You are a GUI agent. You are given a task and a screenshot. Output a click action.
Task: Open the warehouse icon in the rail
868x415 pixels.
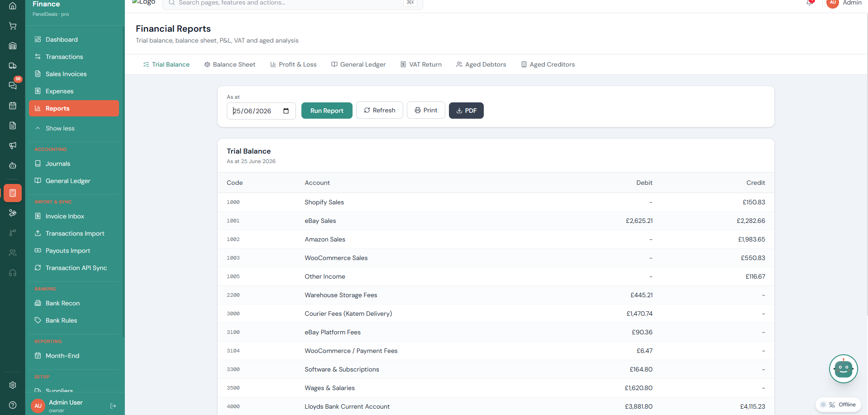click(13, 46)
